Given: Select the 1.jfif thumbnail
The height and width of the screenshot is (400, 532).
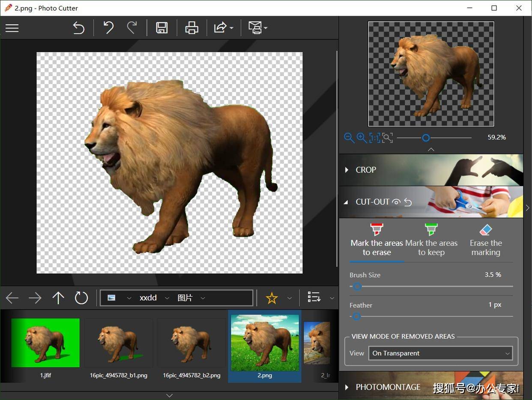Looking at the screenshot, I should tap(45, 343).
